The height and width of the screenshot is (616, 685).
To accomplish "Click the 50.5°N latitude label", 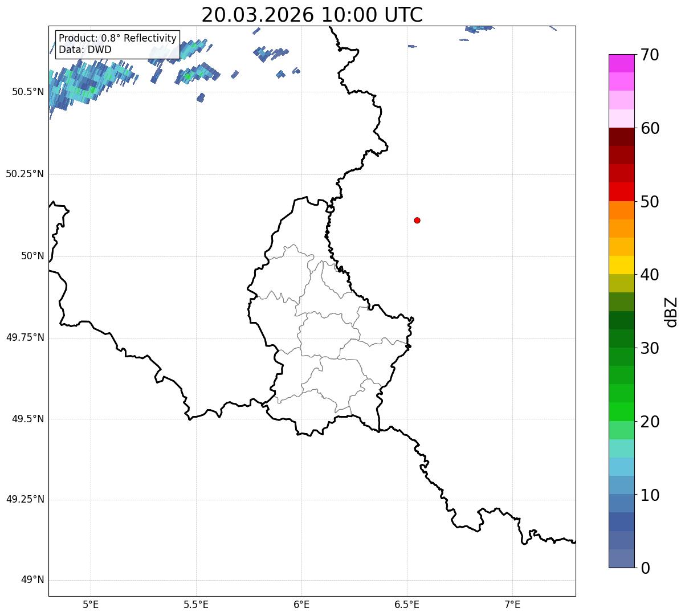I will [x=27, y=92].
